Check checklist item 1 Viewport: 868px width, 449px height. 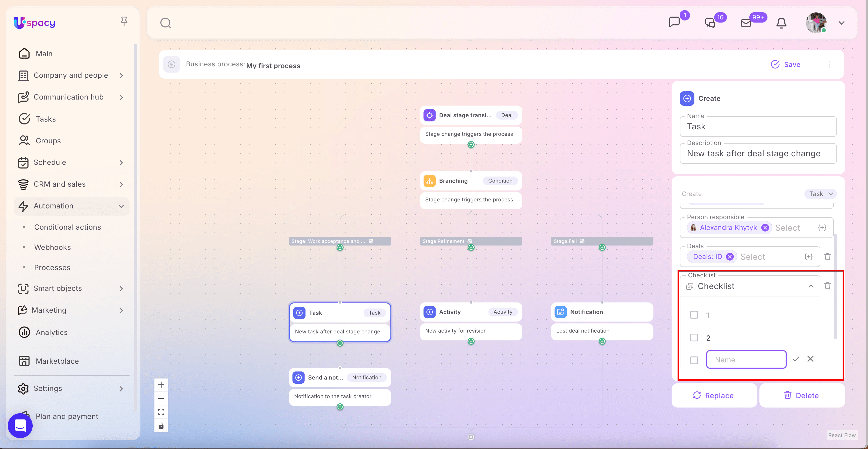[694, 315]
